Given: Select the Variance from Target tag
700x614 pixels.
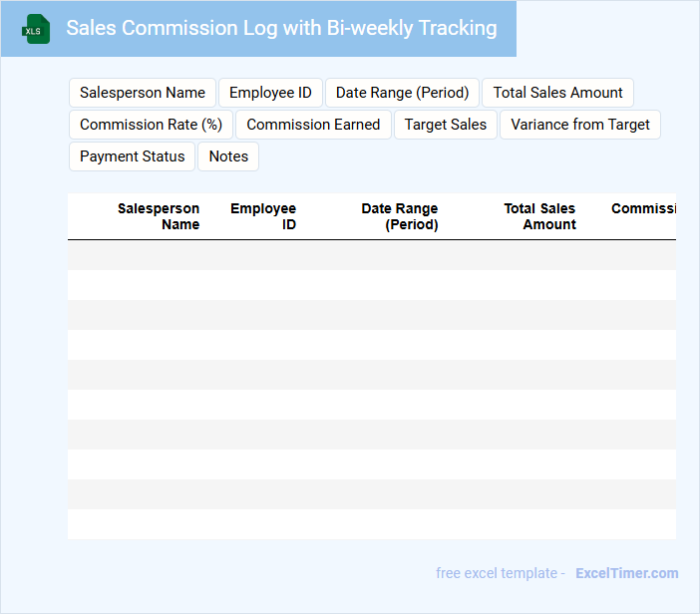Looking at the screenshot, I should (579, 125).
